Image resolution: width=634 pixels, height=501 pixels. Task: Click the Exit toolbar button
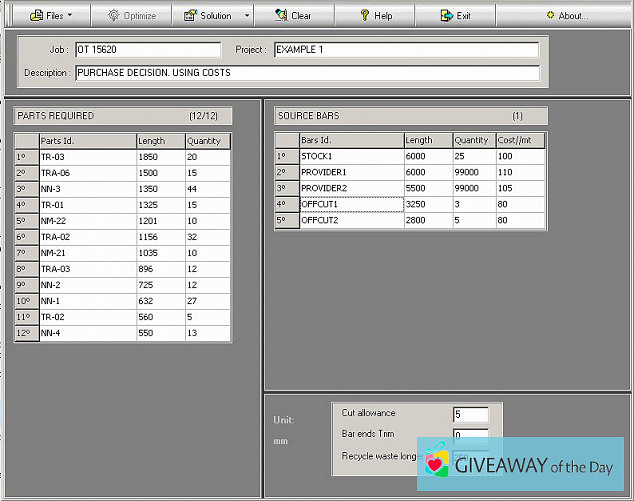pos(456,15)
